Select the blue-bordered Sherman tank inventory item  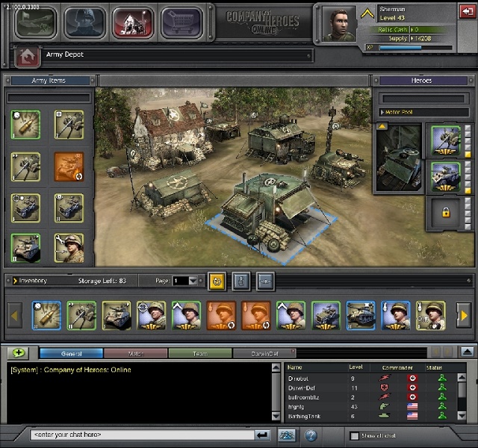click(361, 315)
